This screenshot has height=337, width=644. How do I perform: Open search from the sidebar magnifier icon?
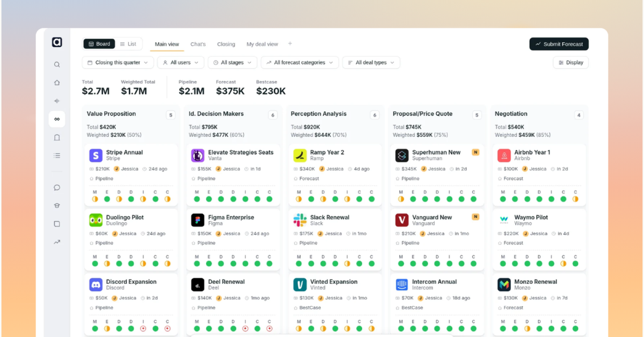click(57, 64)
